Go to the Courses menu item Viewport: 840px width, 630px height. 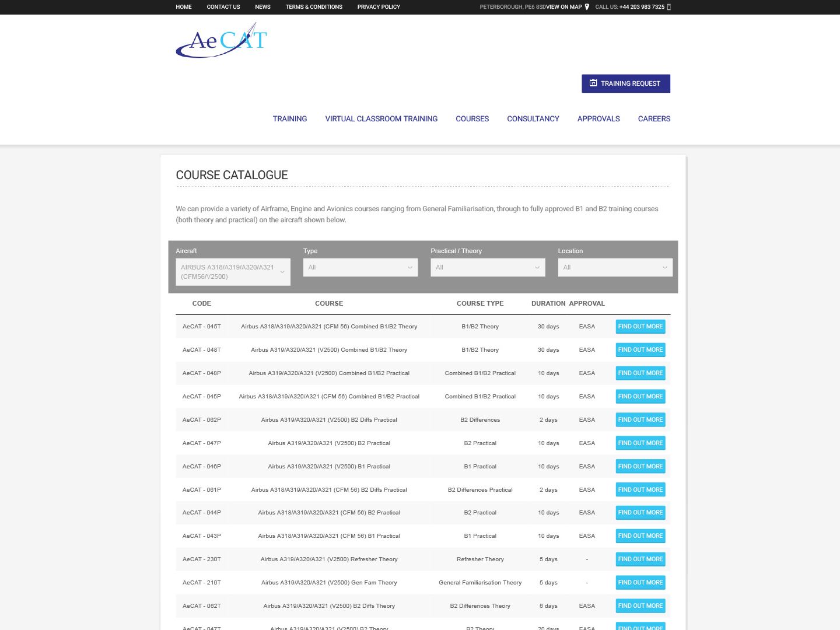point(472,118)
